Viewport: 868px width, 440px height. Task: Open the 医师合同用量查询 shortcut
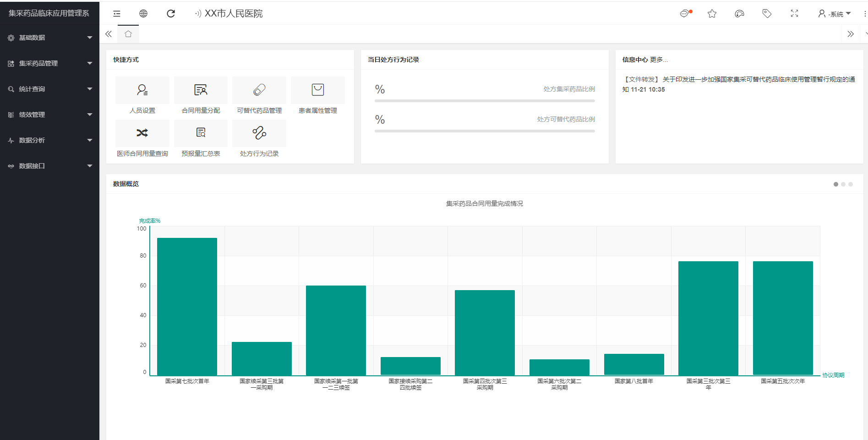[142, 138]
